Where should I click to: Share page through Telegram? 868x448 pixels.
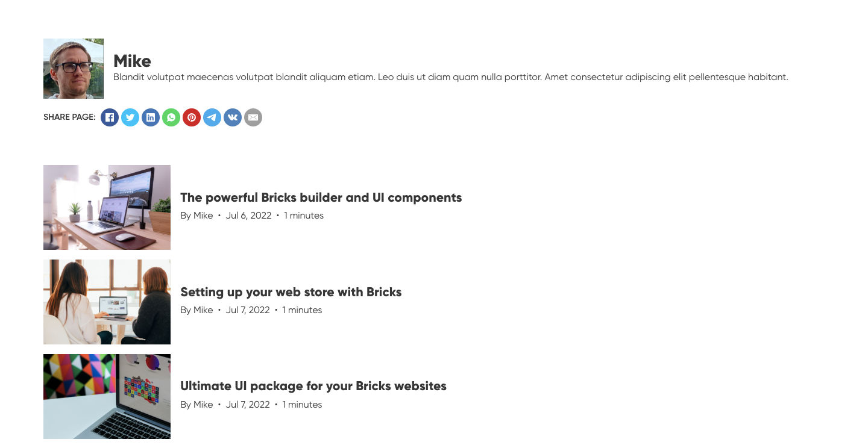click(x=212, y=117)
